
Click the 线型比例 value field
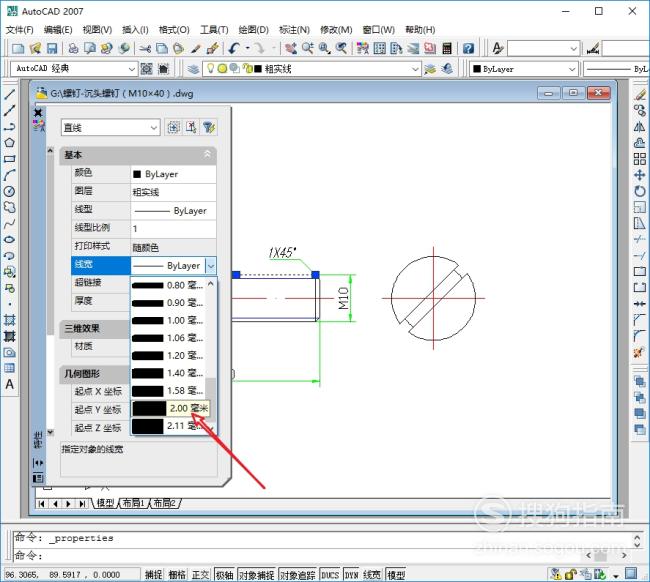173,229
